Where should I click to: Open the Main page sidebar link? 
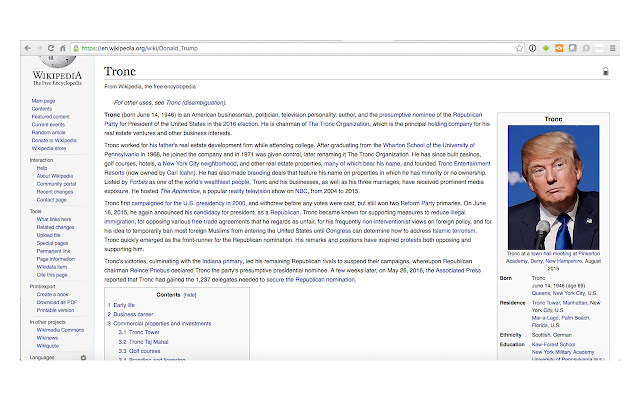coord(43,101)
